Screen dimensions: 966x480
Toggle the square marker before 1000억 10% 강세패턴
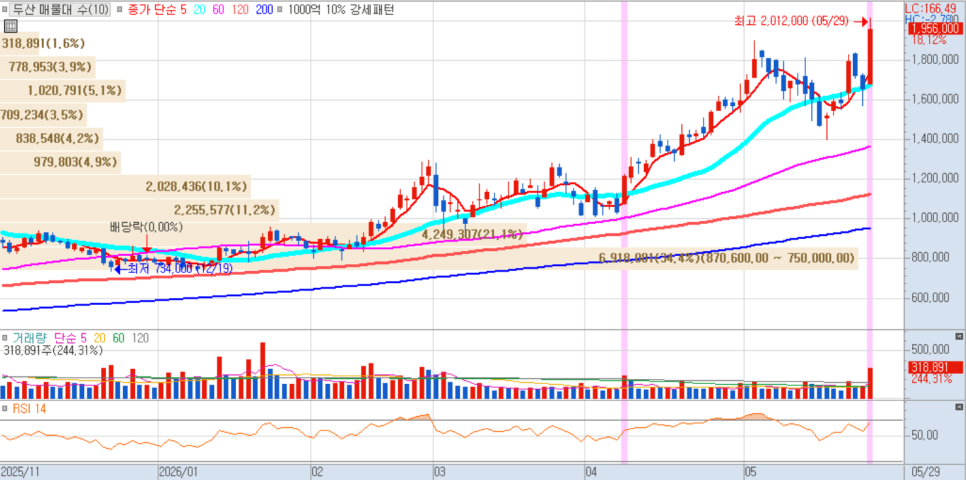click(x=280, y=9)
